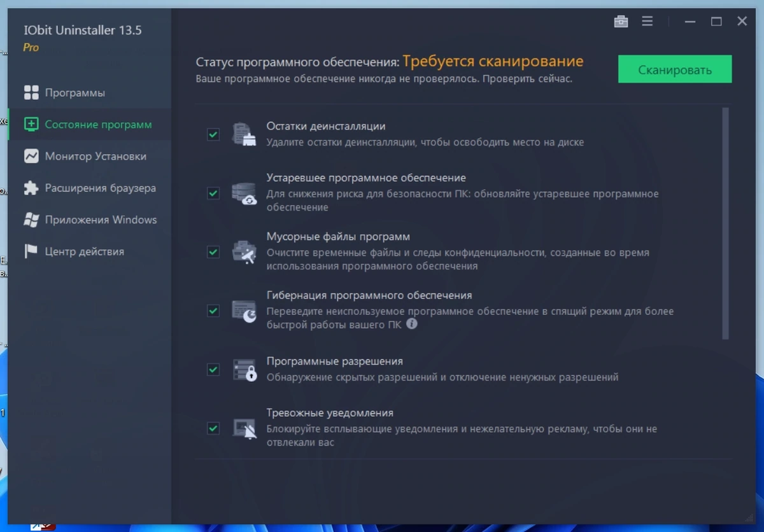The width and height of the screenshot is (764, 532).
Task: Click the info icon after вашего ПК
Action: click(412, 323)
